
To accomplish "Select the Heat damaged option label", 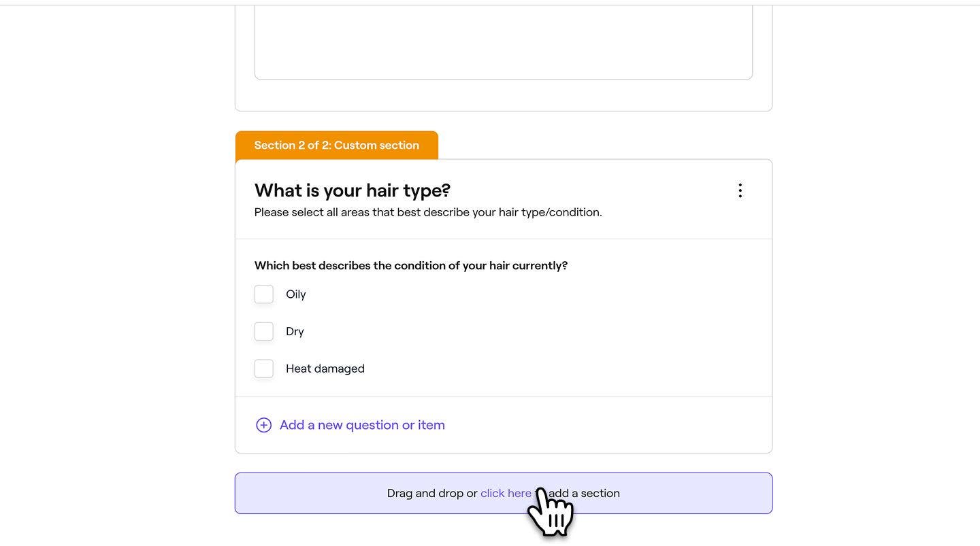I will tap(325, 369).
